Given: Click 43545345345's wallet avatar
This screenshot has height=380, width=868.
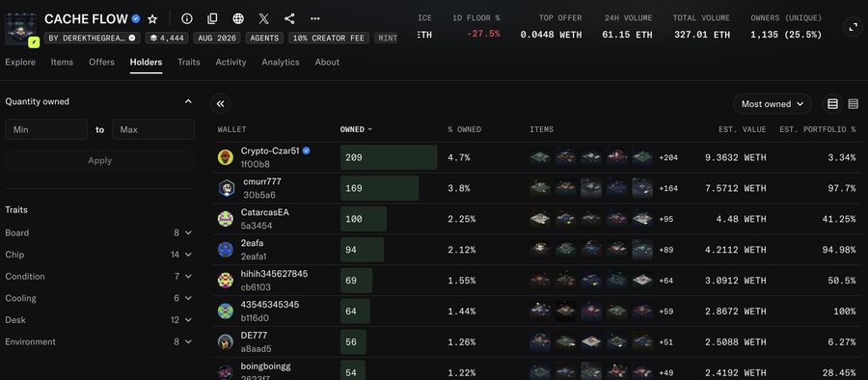Looking at the screenshot, I should pyautogui.click(x=226, y=311).
